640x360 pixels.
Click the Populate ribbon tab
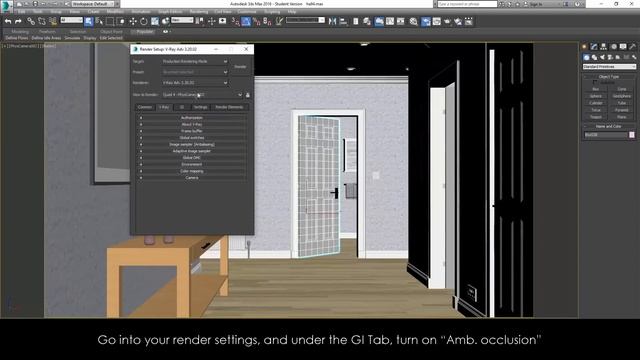coord(144,31)
